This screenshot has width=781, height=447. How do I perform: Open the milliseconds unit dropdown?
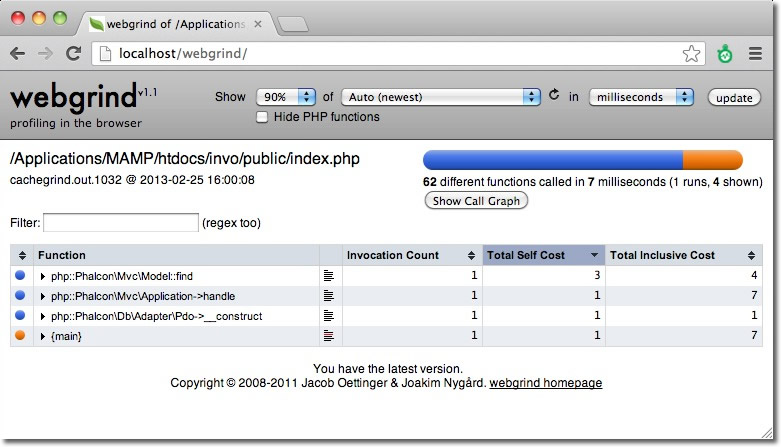pyautogui.click(x=642, y=97)
